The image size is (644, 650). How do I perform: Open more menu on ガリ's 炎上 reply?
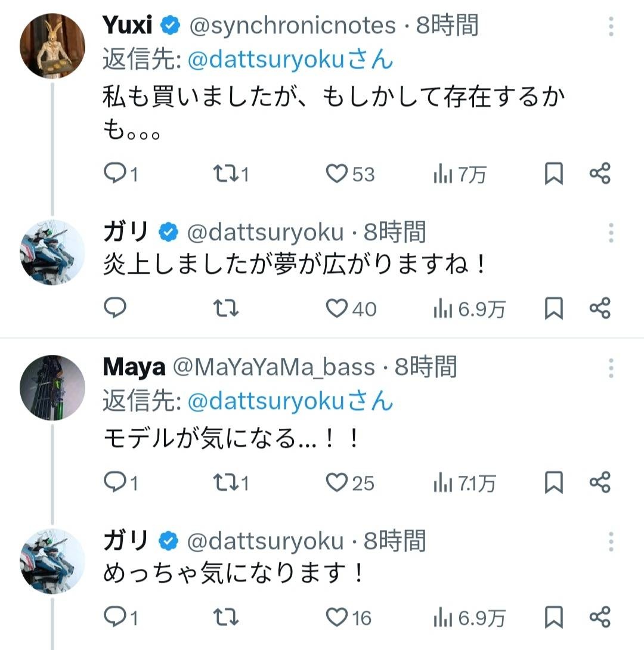click(x=611, y=233)
